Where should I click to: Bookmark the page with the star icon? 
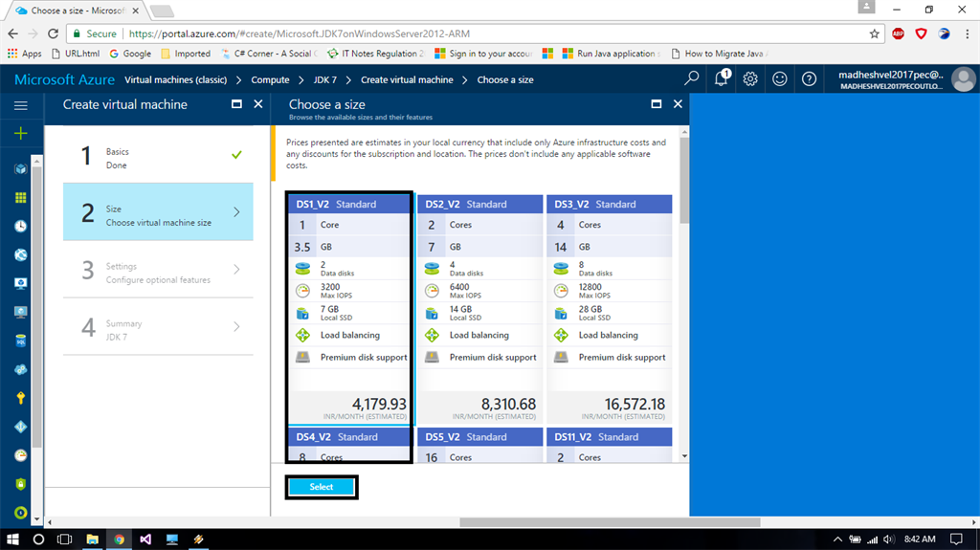click(875, 33)
